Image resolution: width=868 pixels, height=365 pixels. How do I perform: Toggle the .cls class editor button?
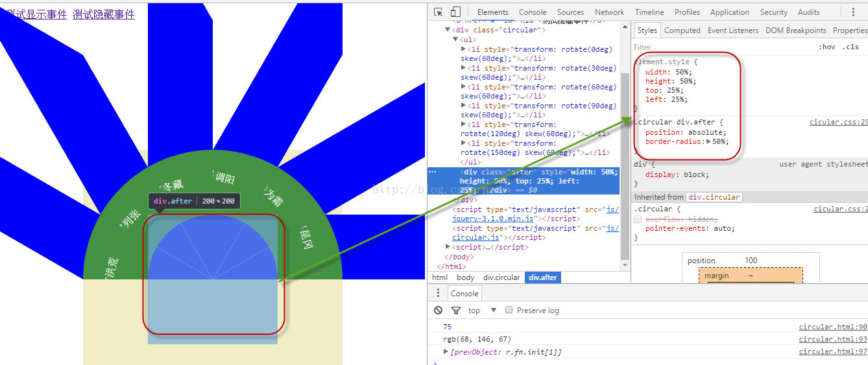pos(850,47)
